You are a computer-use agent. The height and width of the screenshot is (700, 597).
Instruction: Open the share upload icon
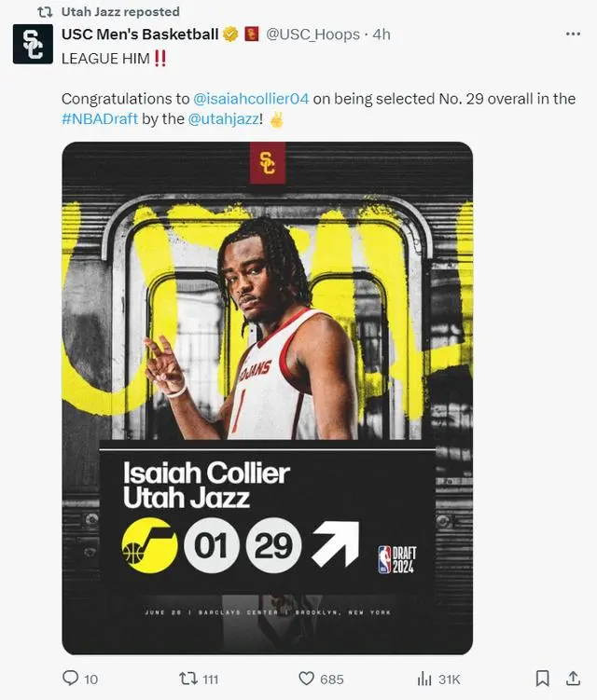(x=573, y=679)
